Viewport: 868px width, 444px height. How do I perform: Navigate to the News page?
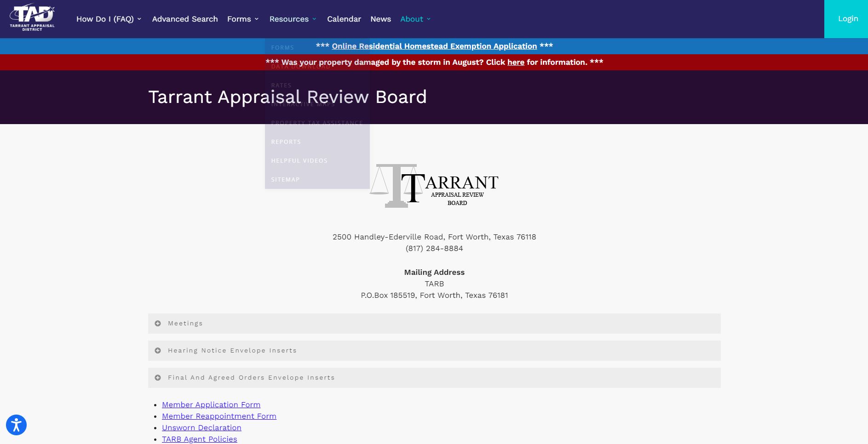[380, 19]
